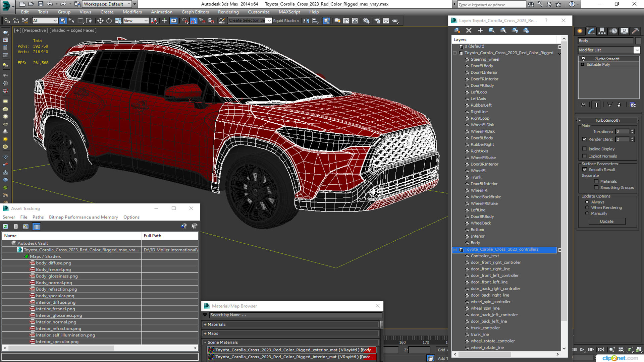The height and width of the screenshot is (362, 644).
Task: Expand Editable Poly in modifier stack
Action: [583, 65]
